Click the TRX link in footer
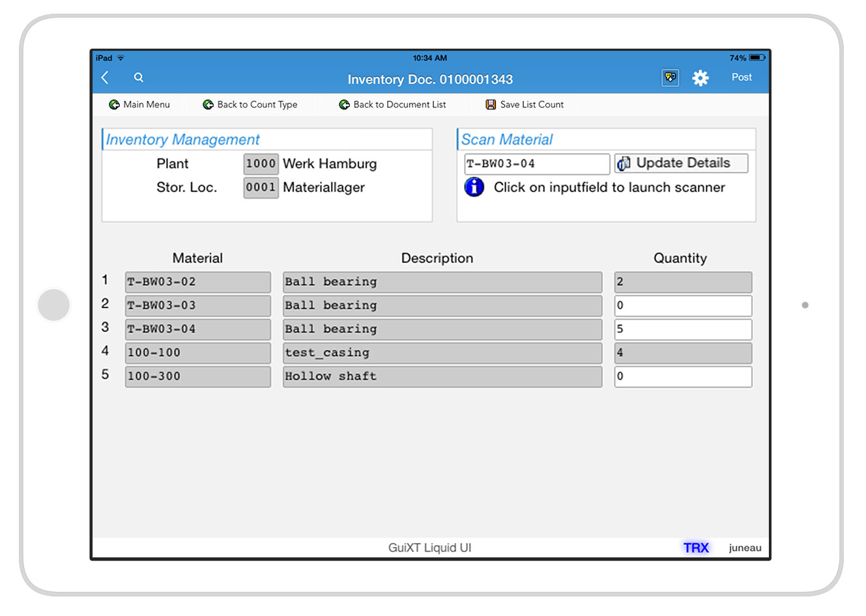The image size is (866, 616). 695,548
